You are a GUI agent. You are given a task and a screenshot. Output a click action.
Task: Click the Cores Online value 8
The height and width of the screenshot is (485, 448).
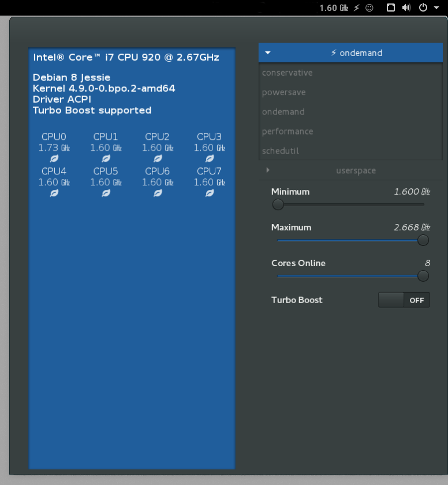click(428, 263)
